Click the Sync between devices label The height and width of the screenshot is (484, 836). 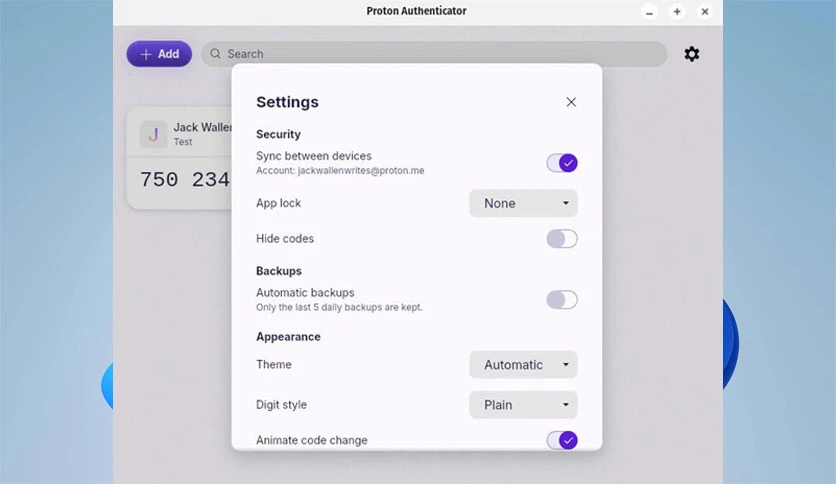click(314, 156)
